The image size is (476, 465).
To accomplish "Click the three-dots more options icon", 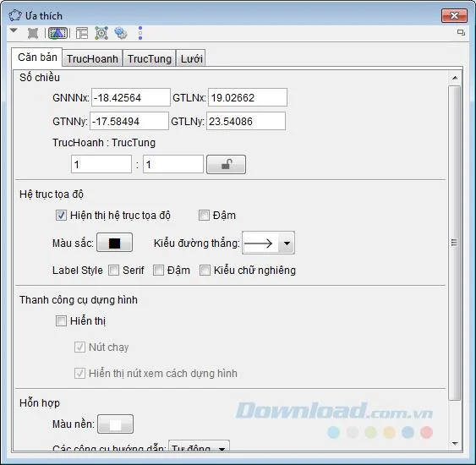I will pos(140,33).
